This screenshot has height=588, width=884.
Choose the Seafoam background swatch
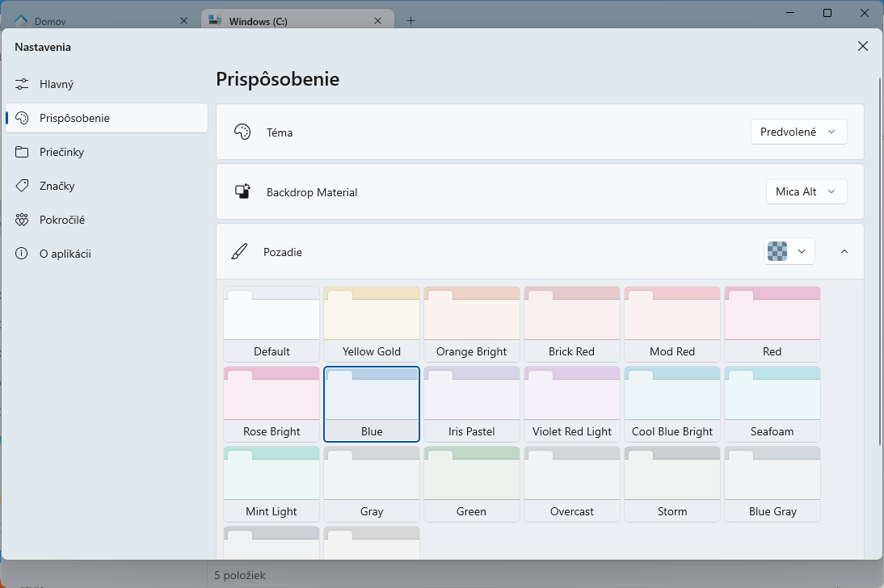pos(772,403)
